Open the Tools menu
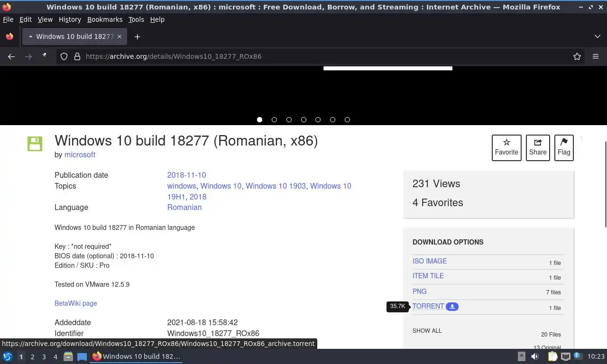The image size is (607, 364). tap(136, 19)
